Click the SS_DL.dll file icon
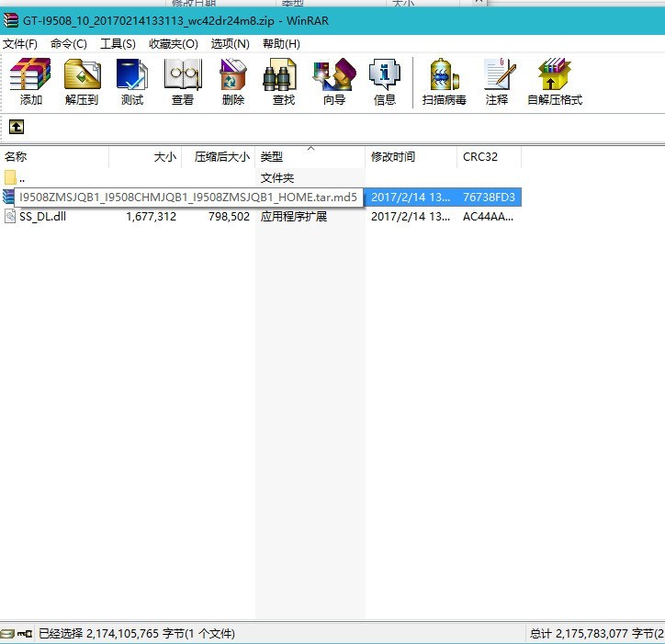Screen dimensions: 665x644 click(x=9, y=216)
